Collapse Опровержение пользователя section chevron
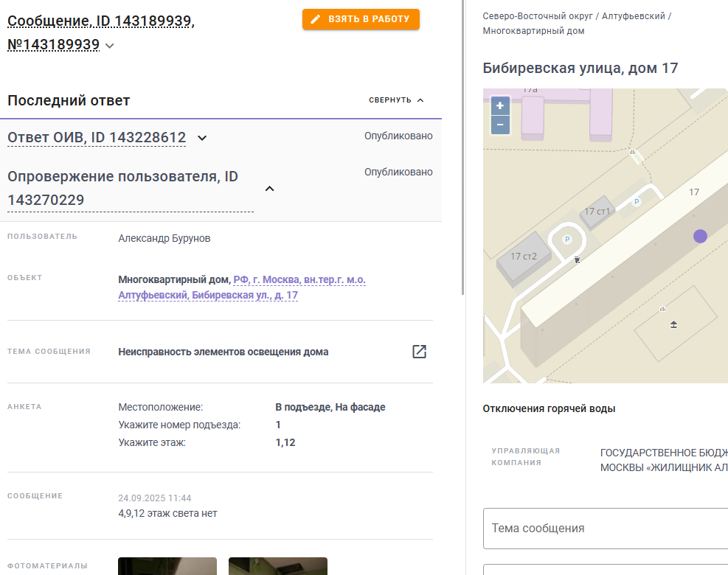728x575 pixels. [269, 189]
